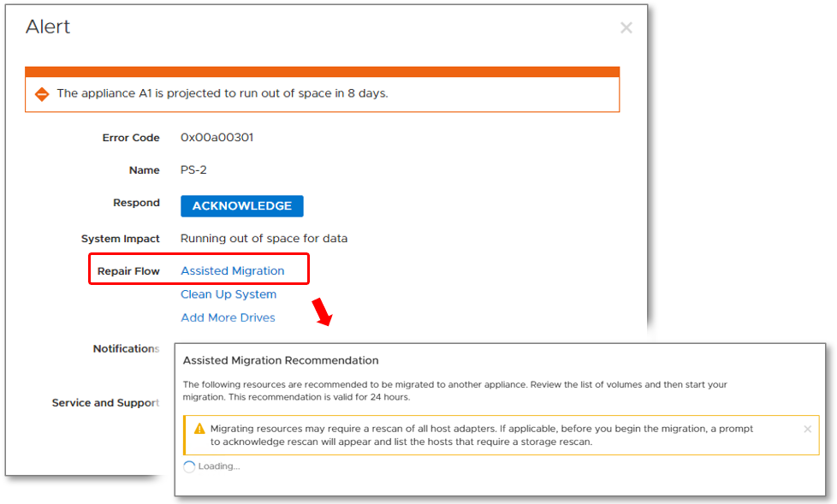
Task: Click the Service and Support label
Action: 105,402
